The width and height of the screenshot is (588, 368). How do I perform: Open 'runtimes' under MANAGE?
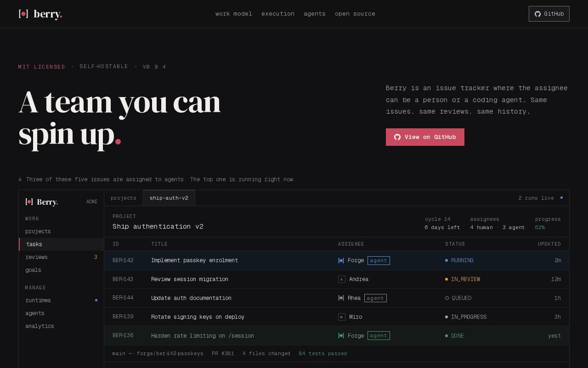61,300
